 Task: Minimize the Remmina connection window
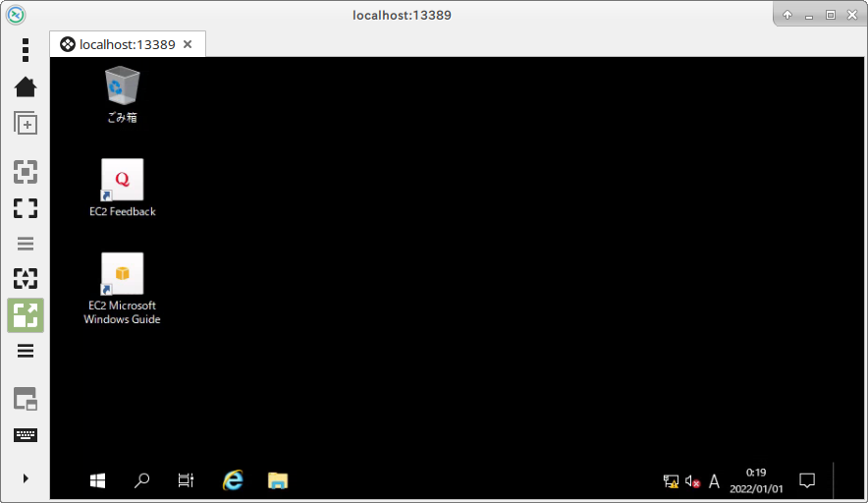[809, 15]
